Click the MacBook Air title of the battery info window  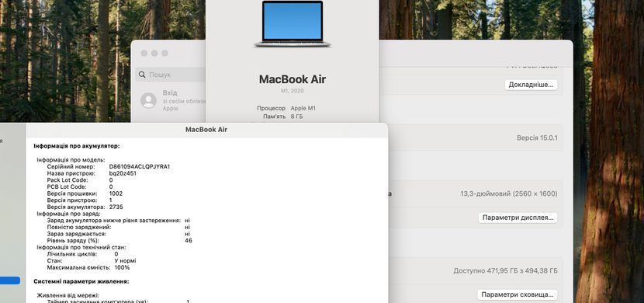[206, 130]
